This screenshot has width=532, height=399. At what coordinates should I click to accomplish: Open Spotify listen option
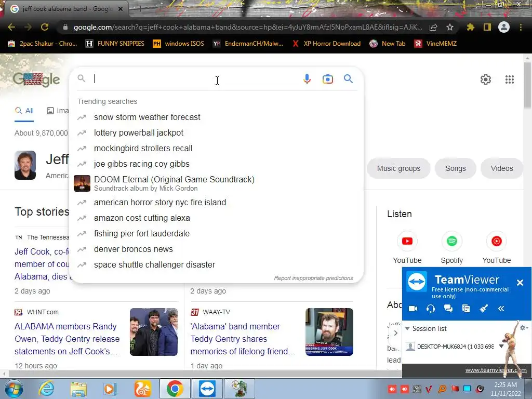[451, 248]
